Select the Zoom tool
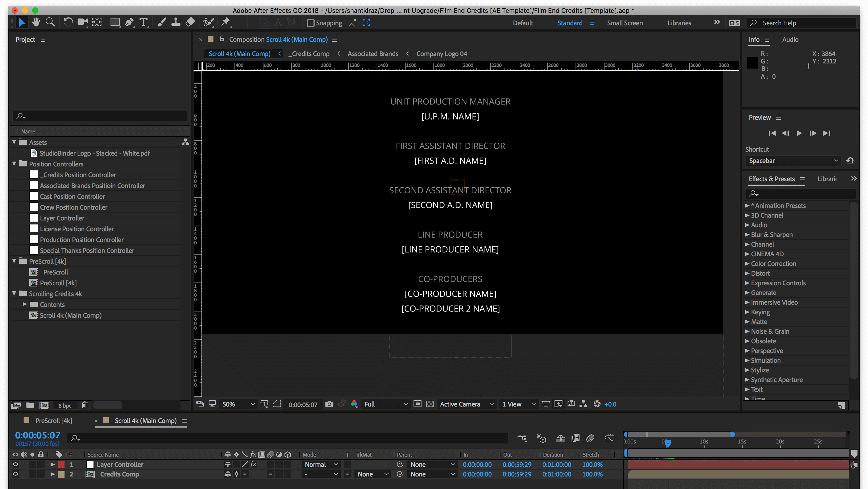 pyautogui.click(x=51, y=23)
